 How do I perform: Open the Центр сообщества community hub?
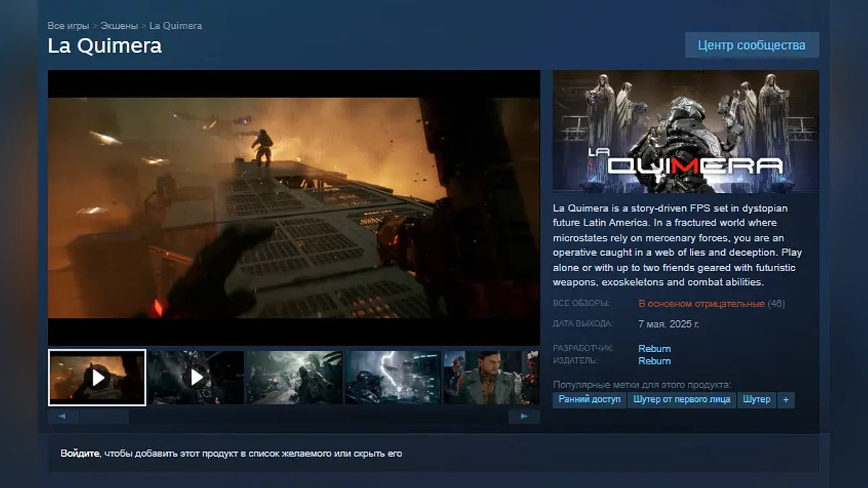(752, 45)
